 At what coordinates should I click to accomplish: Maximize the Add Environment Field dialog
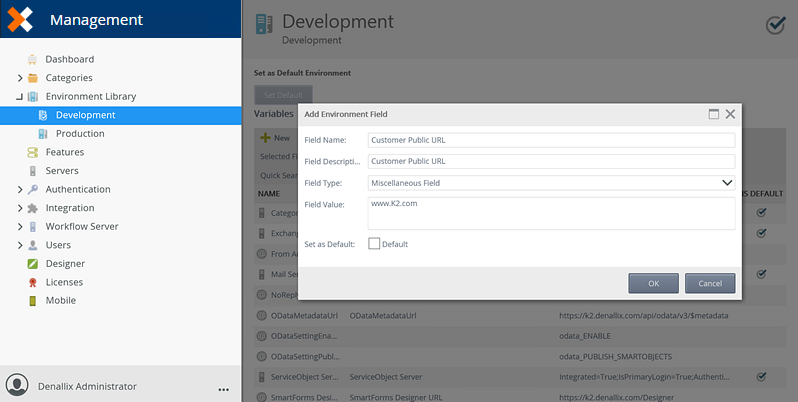coord(714,115)
